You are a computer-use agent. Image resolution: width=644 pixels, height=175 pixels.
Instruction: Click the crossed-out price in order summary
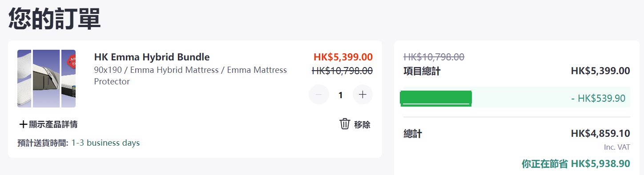click(x=434, y=57)
